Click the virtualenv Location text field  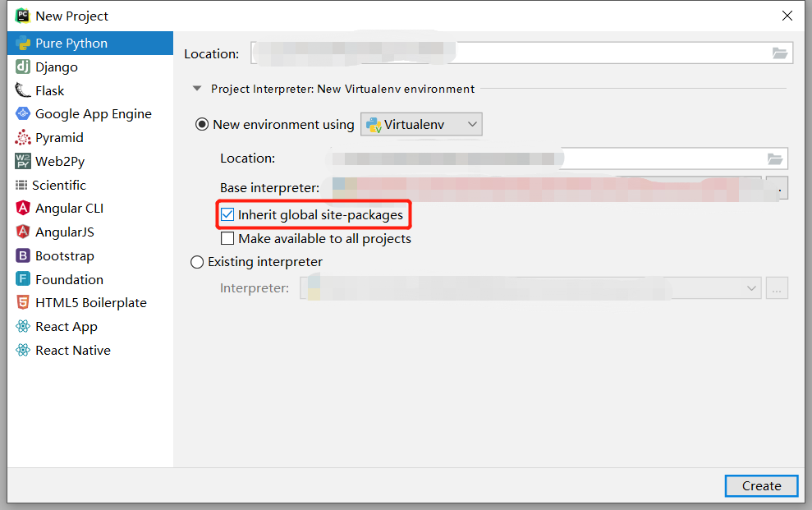(x=557, y=159)
